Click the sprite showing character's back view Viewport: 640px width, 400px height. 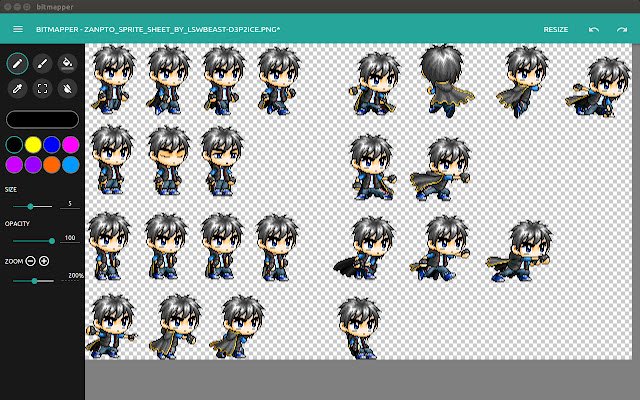pyautogui.click(x=445, y=81)
